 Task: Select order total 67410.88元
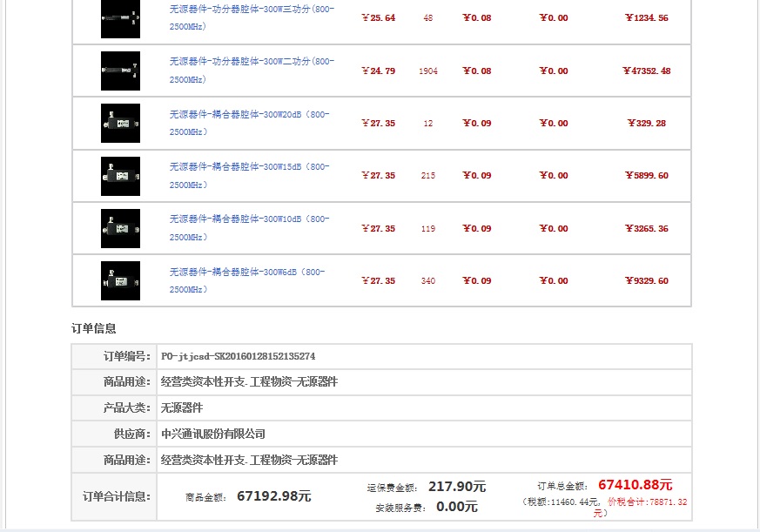[x=636, y=485]
